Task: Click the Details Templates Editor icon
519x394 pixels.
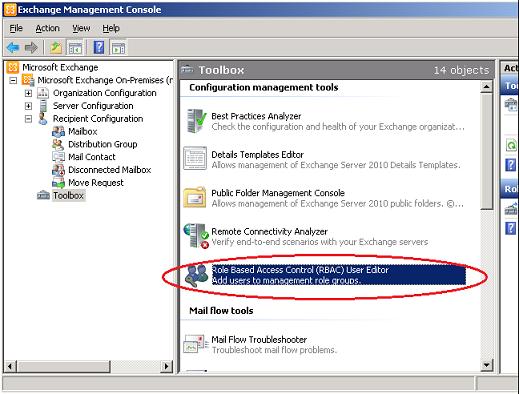Action: (x=195, y=158)
